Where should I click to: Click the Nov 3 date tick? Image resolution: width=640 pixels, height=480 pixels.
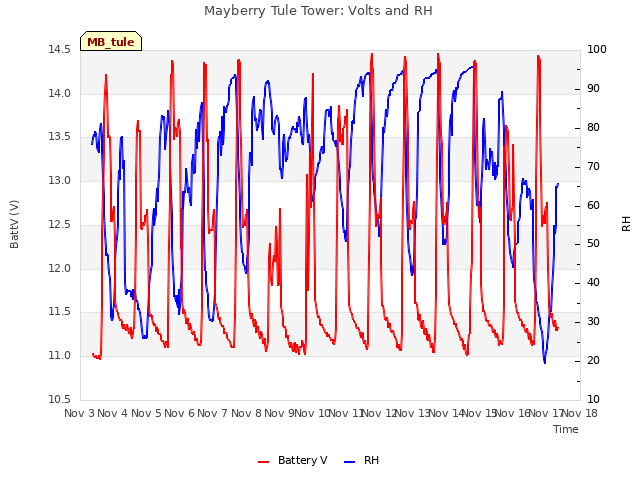pyautogui.click(x=80, y=413)
